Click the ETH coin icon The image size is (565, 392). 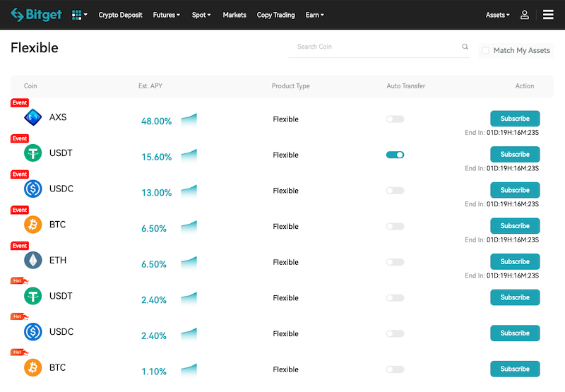32,260
